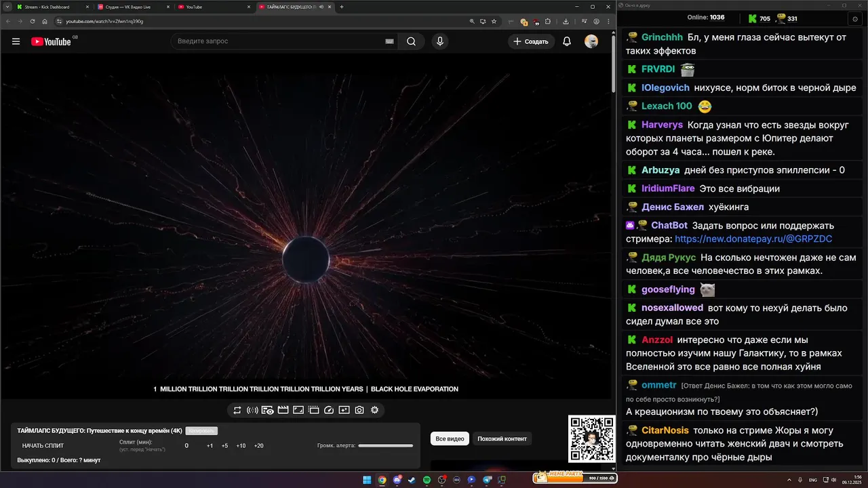Screen dimensions: 868x488
Task: Open Spotify from the taskbar
Action: (427, 480)
